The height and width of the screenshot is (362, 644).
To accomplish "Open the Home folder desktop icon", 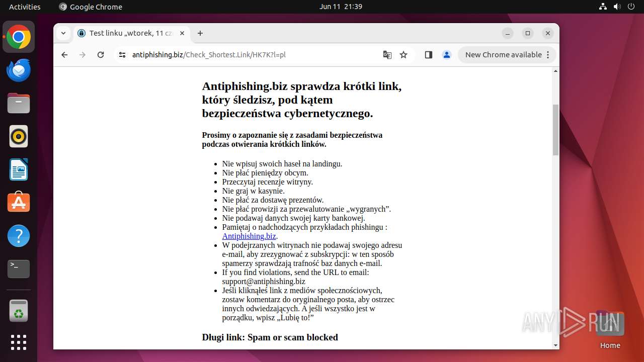I will 610,329.
